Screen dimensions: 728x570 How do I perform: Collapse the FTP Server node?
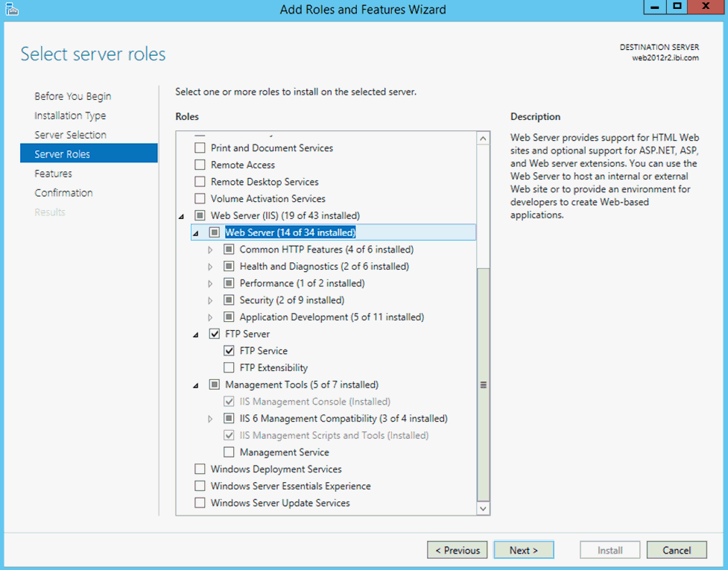196,335
